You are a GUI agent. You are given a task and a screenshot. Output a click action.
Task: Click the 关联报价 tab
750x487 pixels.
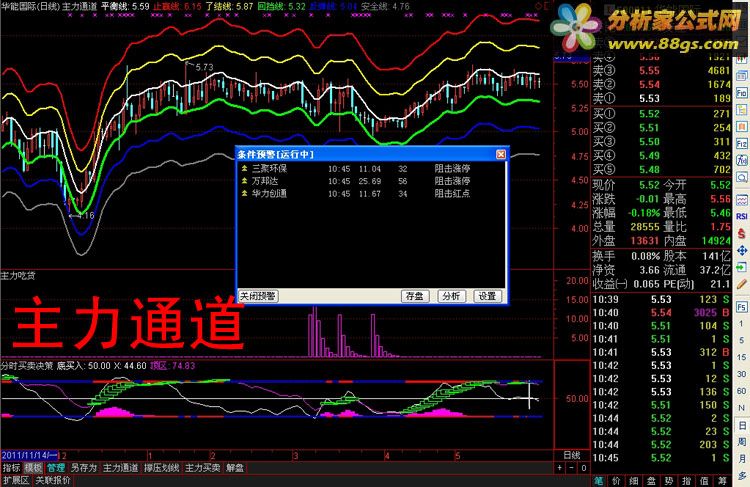53,480
